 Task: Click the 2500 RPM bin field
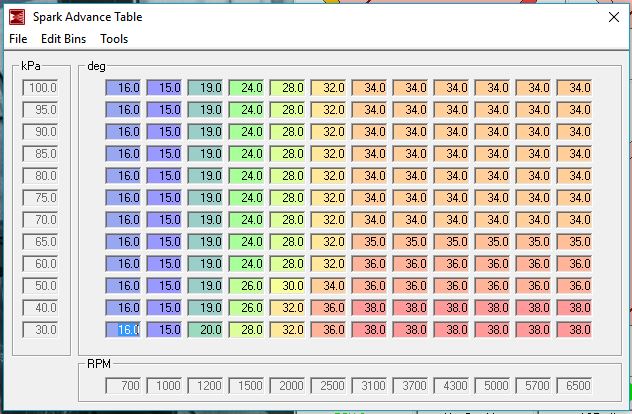click(x=328, y=385)
